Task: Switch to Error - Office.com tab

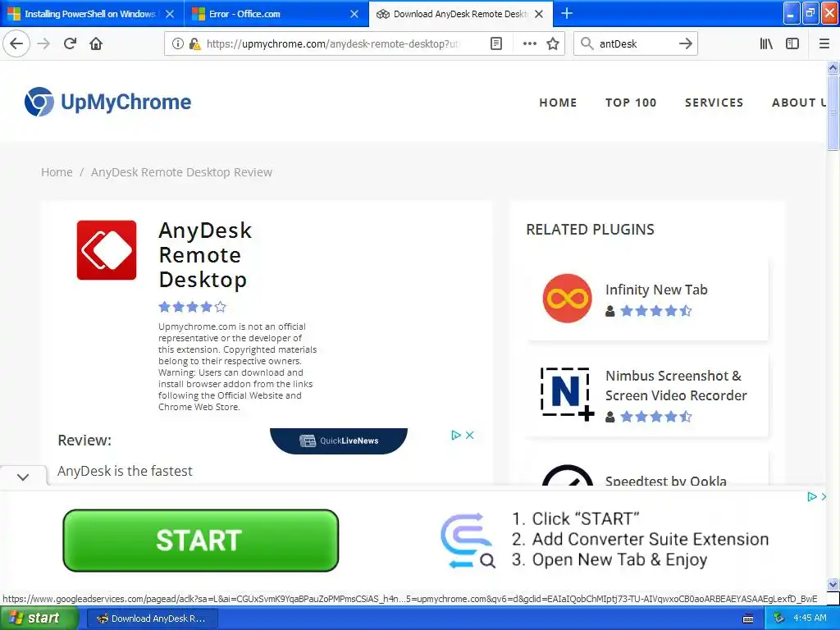Action: click(276, 14)
